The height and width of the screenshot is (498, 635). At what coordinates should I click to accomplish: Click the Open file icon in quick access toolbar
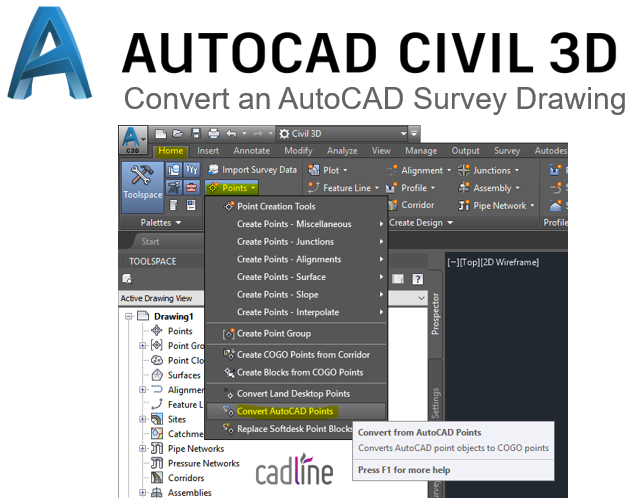coord(178,134)
